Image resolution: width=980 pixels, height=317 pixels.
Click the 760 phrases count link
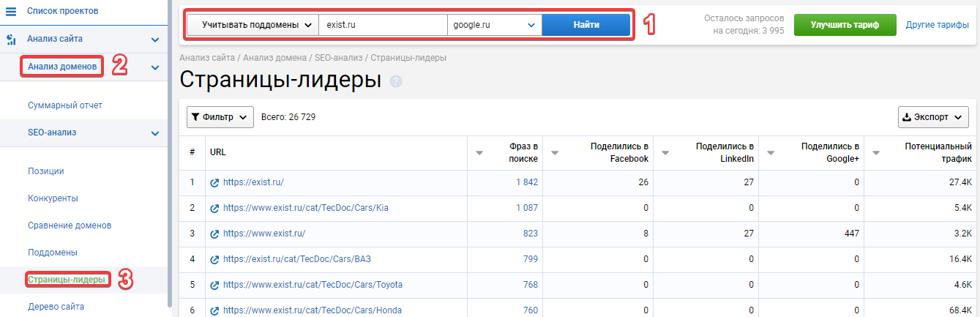(x=530, y=310)
